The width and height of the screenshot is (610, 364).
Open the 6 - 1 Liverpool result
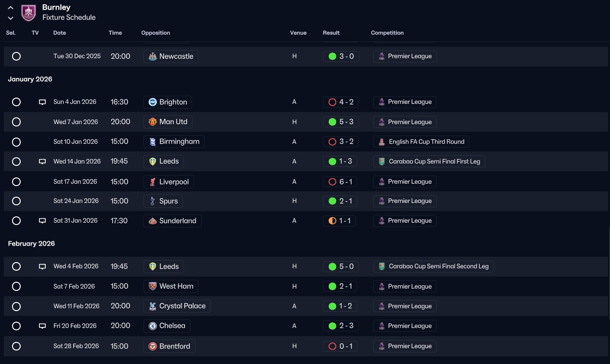(x=340, y=182)
